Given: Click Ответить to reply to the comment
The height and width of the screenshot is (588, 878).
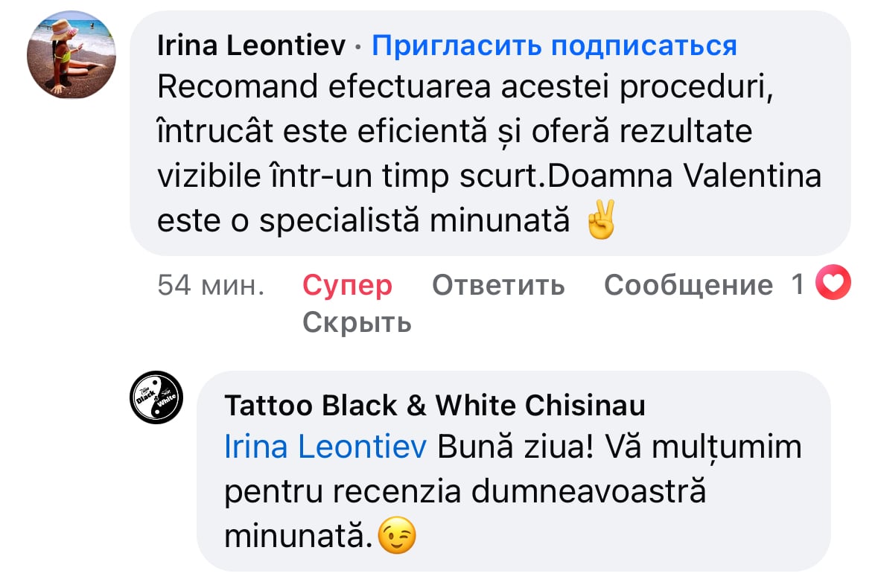Looking at the screenshot, I should (x=498, y=285).
